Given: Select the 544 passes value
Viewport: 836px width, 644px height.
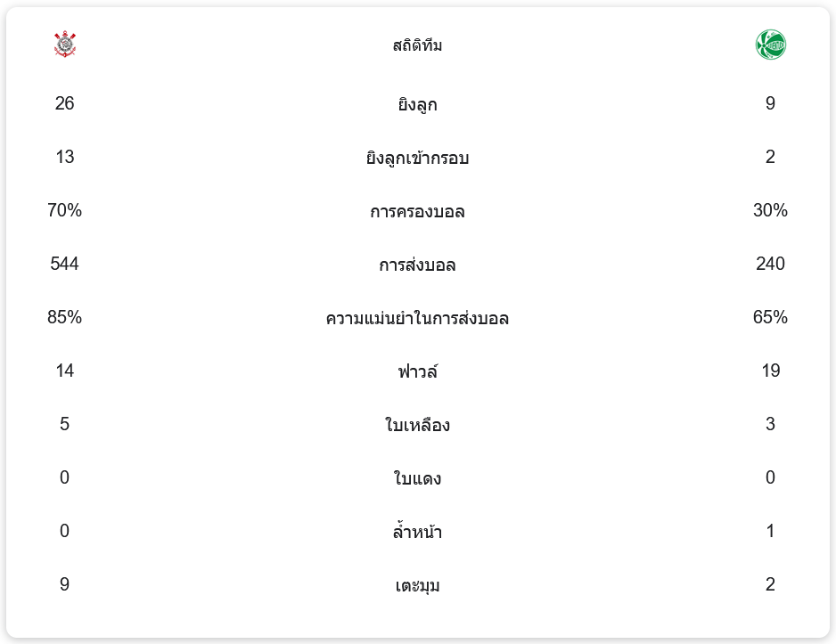Looking at the screenshot, I should (64, 265).
